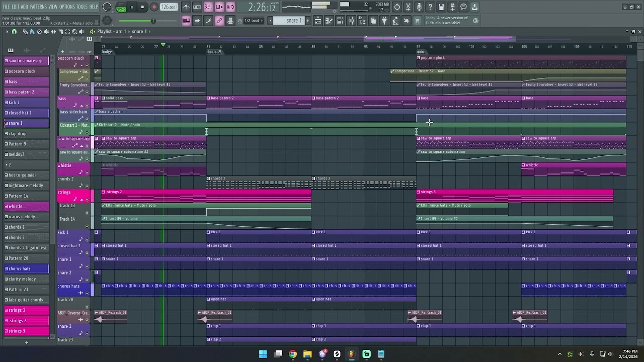The width and height of the screenshot is (644, 362).
Task: Open the question mark help icon
Action: [x=430, y=7]
